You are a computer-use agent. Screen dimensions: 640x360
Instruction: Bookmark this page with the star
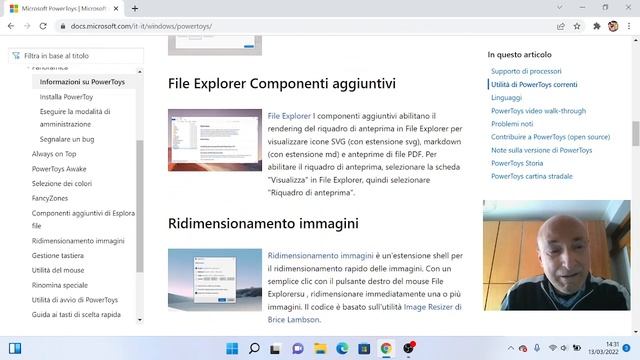pyautogui.click(x=577, y=26)
